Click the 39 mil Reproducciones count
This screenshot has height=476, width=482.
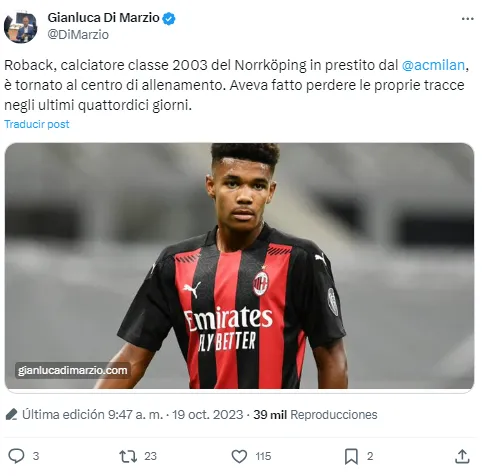(315, 415)
